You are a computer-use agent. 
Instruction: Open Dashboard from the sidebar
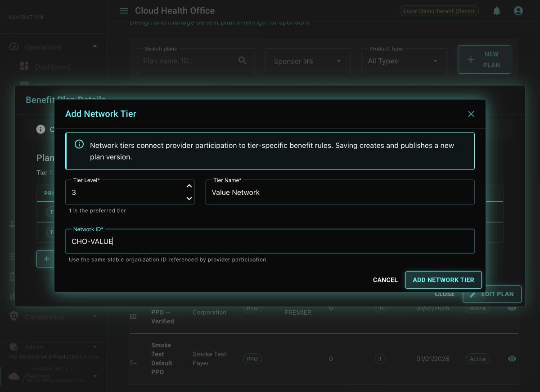pos(53,67)
